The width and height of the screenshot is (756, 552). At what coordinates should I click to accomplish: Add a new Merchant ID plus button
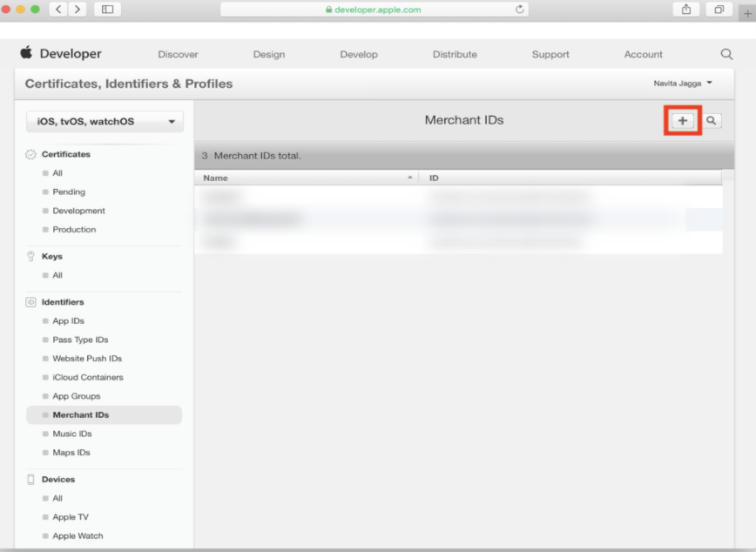pyautogui.click(x=682, y=120)
